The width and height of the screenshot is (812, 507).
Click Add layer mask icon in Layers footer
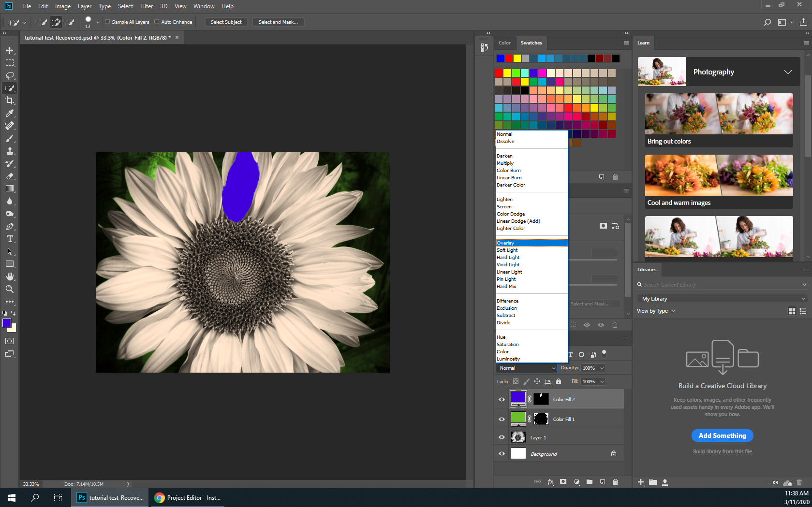(563, 482)
